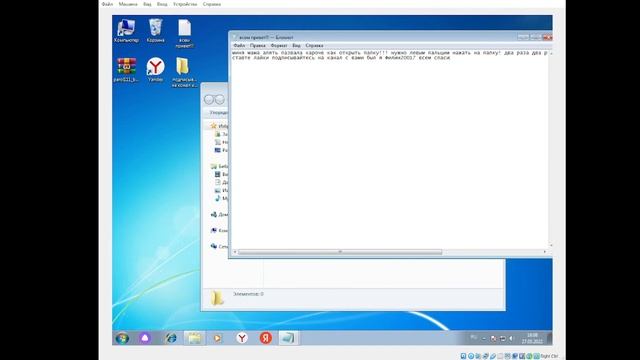Launch Windows Media Player from taskbar
Screen dimensions: 640x360
(x=217, y=338)
